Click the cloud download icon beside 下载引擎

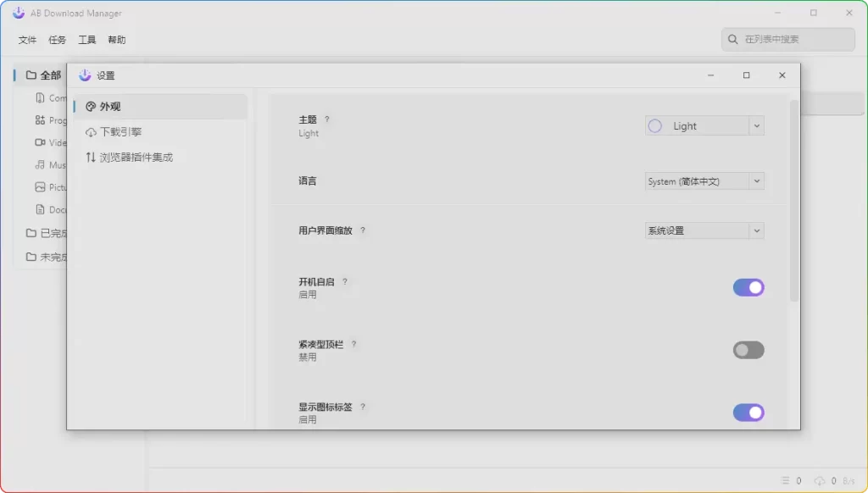[91, 131]
